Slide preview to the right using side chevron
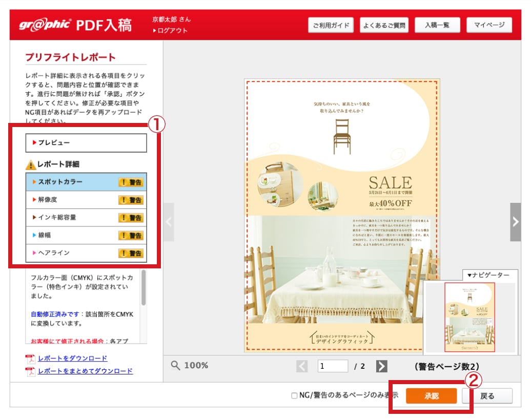The height and width of the screenshot is (420, 531). [x=515, y=222]
